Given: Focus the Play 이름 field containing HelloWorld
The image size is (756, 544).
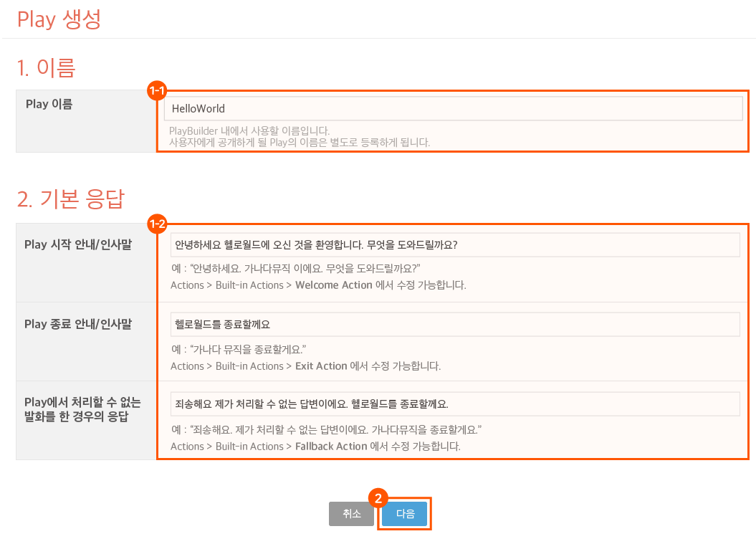Looking at the screenshot, I should click(x=452, y=109).
